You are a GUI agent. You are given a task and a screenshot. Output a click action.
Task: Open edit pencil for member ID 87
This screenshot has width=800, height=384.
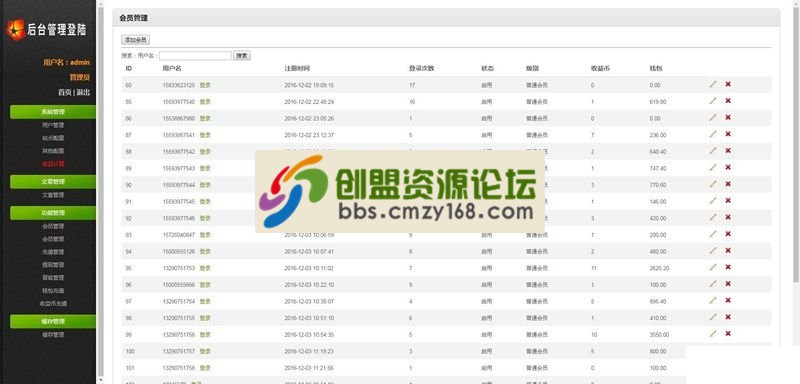pos(713,134)
